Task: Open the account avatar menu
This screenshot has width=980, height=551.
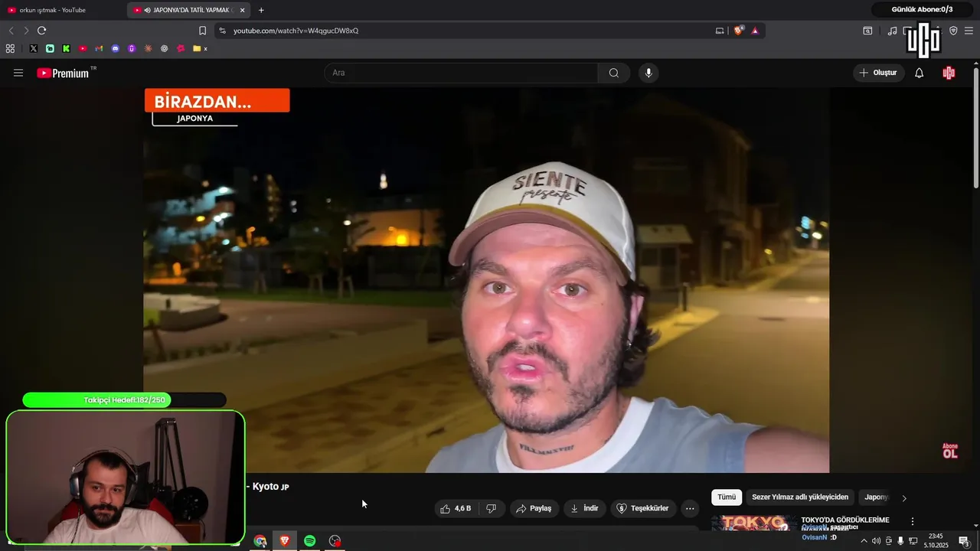Action: 949,73
